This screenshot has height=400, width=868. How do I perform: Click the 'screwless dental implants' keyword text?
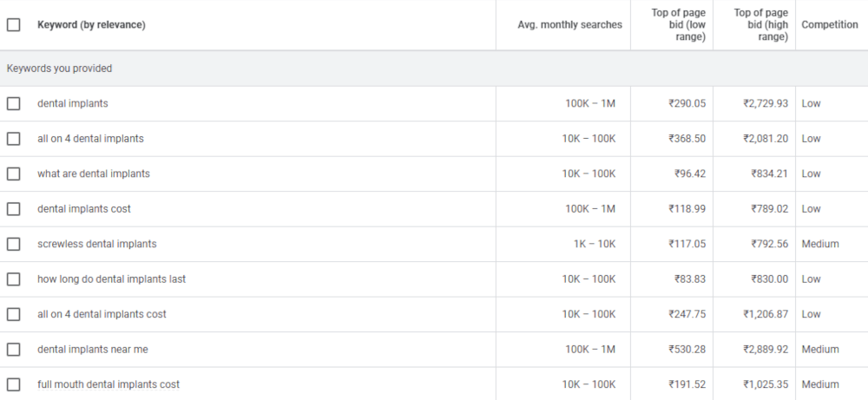click(x=97, y=244)
